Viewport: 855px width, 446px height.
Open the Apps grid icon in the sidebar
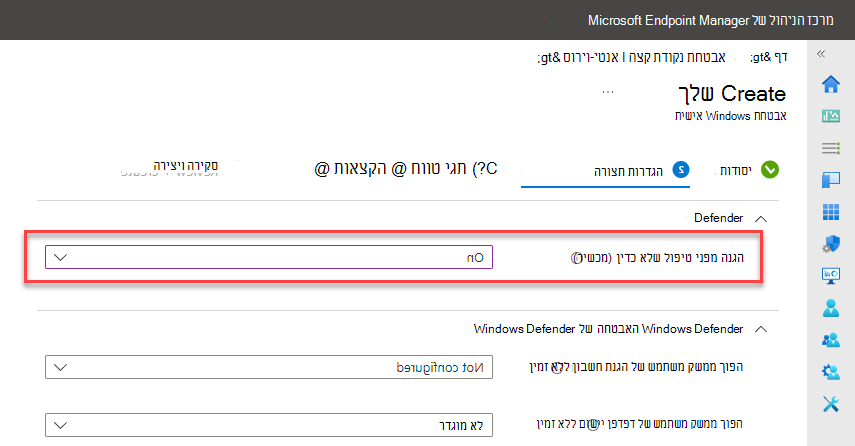tap(830, 212)
